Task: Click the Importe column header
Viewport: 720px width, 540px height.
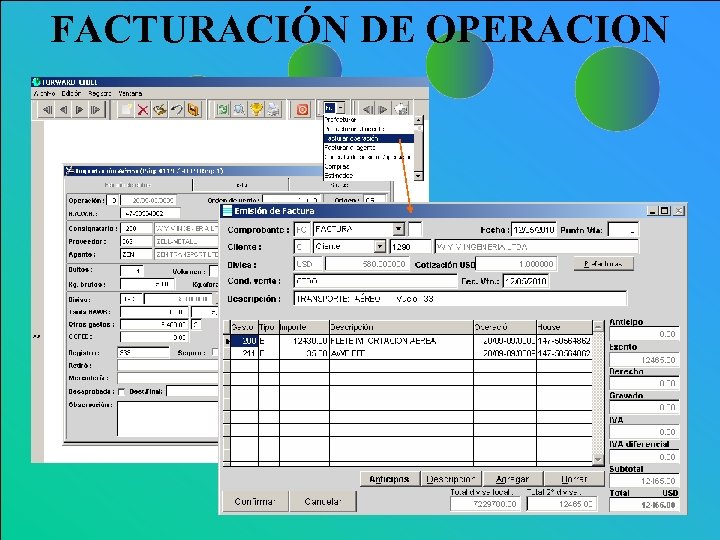Action: click(304, 327)
